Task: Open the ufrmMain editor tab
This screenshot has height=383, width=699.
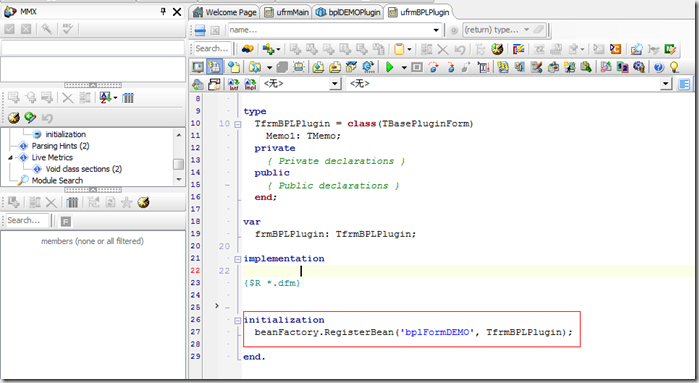Action: click(287, 12)
